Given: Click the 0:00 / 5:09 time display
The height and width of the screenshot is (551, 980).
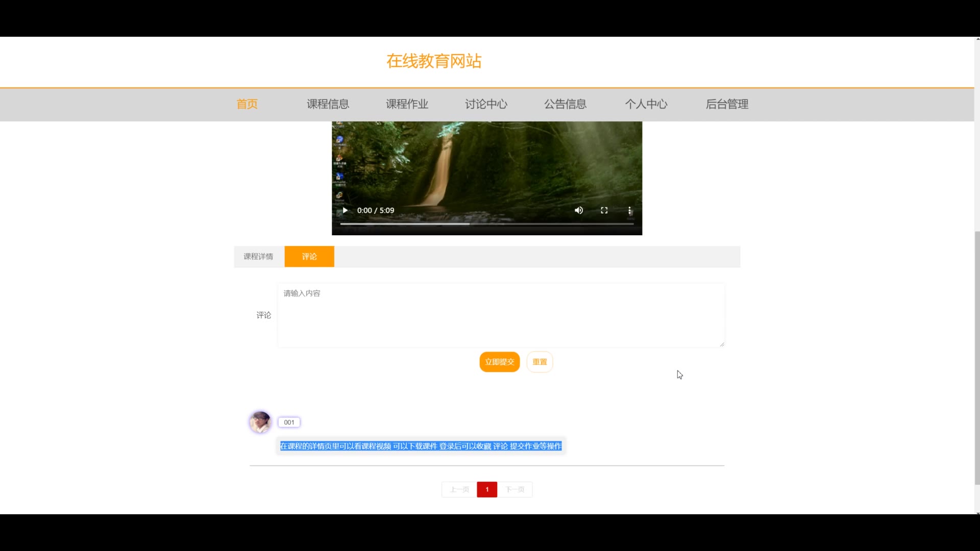Looking at the screenshot, I should click(x=376, y=210).
